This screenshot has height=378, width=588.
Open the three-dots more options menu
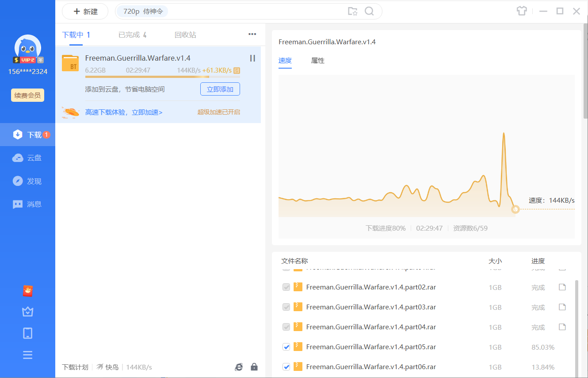(252, 34)
